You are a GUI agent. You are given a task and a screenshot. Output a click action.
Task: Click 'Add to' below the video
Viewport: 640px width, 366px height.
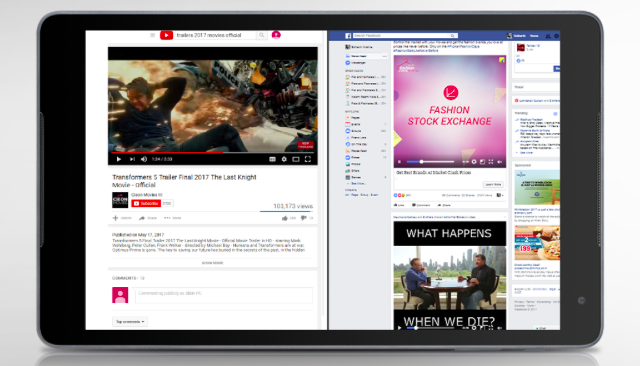tap(122, 218)
